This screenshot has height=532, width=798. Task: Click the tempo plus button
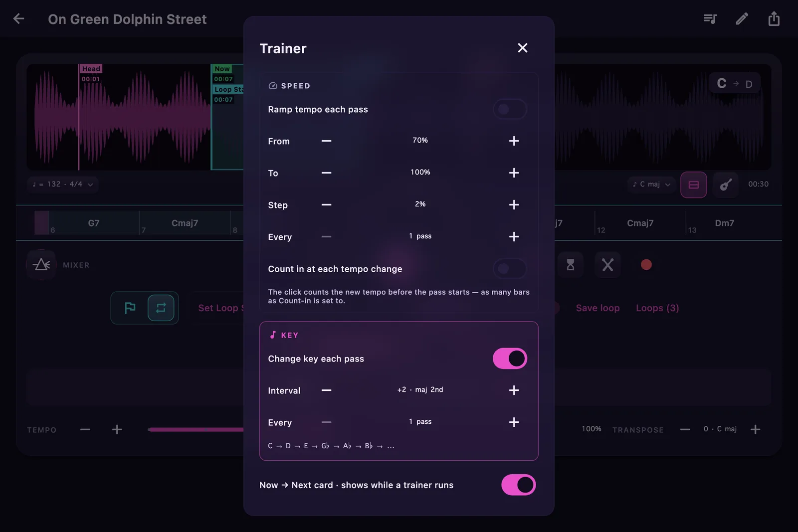pyautogui.click(x=117, y=429)
